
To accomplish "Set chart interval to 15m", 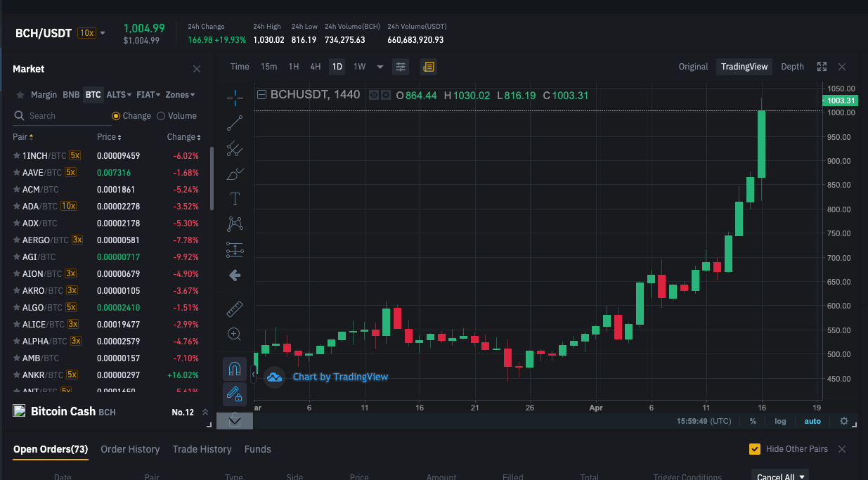I will pos(268,67).
